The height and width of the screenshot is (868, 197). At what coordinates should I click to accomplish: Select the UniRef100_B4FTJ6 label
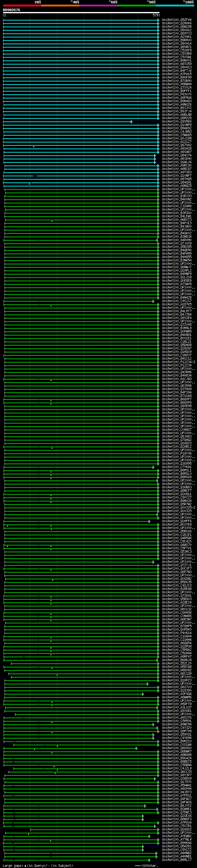pos(177,71)
